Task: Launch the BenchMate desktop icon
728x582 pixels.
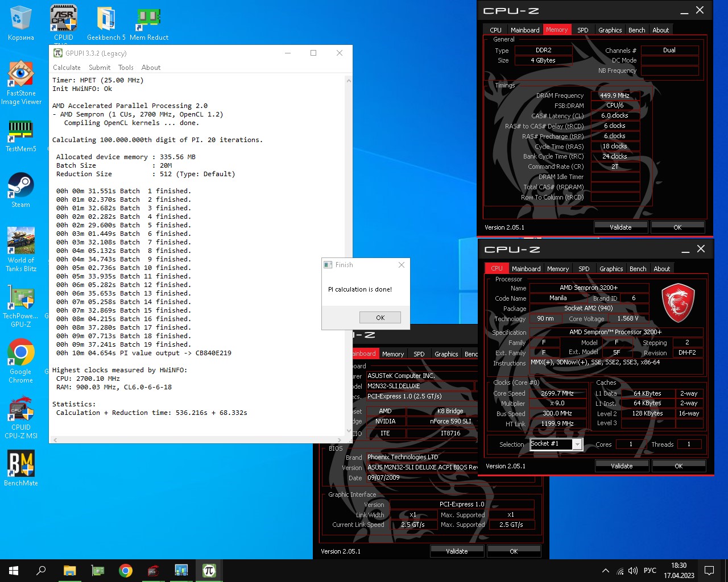Action: [21, 468]
